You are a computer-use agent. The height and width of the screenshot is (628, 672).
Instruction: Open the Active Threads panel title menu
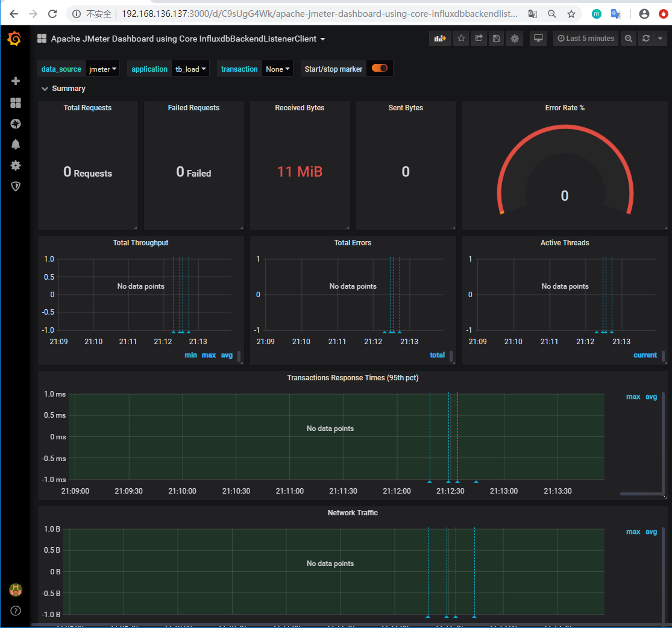(565, 243)
